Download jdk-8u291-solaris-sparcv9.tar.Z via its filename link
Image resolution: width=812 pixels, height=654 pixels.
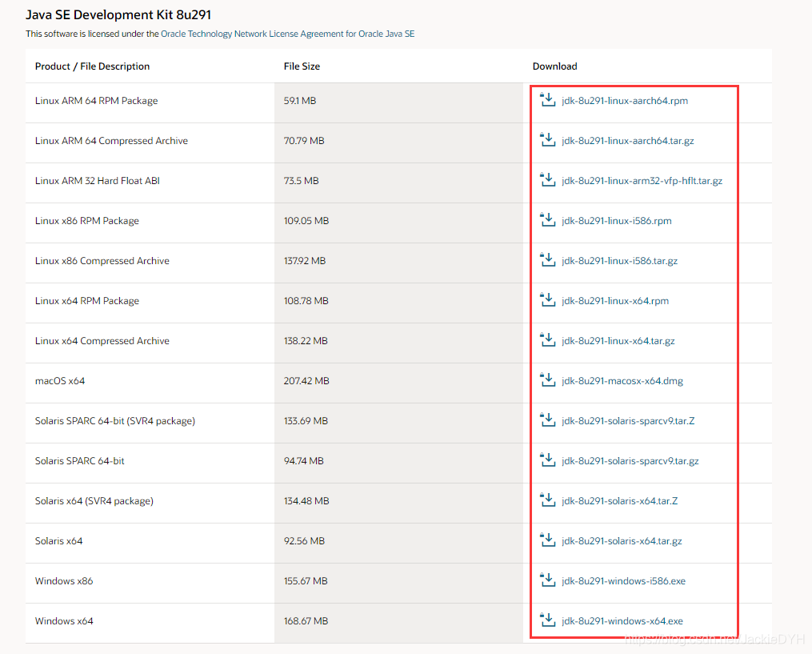[628, 421]
